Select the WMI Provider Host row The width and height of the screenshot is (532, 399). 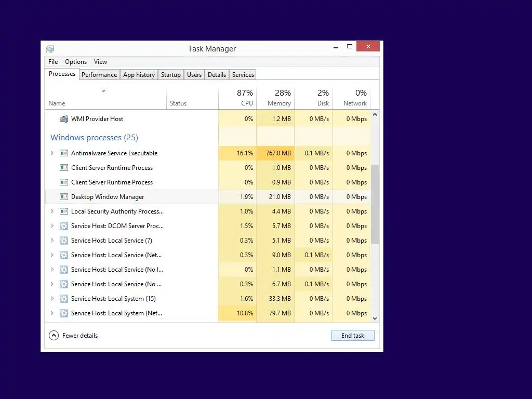click(x=208, y=119)
